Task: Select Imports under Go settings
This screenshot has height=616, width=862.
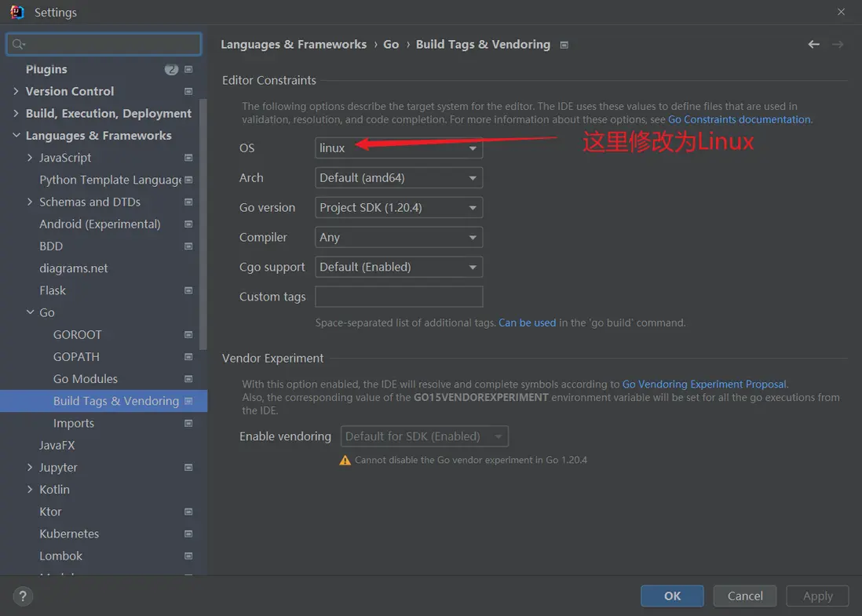Action: click(74, 424)
